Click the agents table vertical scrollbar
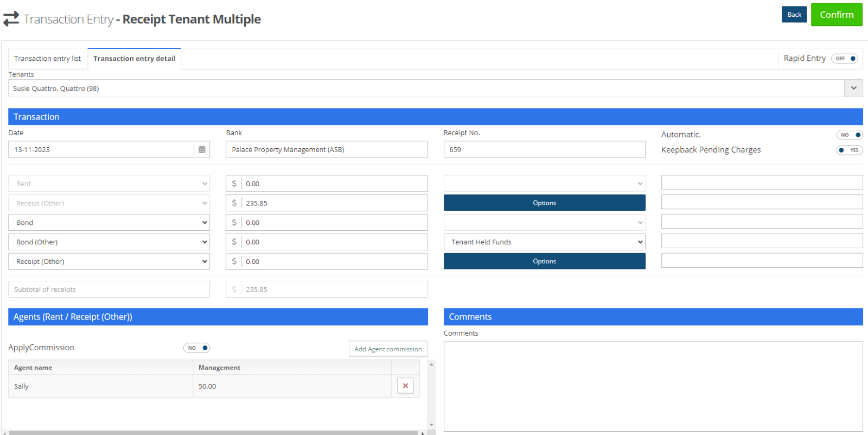The height and width of the screenshot is (435, 868). point(432,394)
